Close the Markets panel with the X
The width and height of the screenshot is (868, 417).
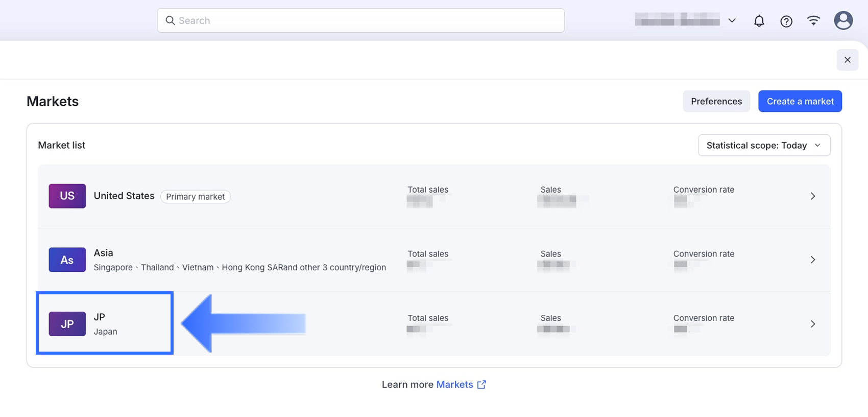847,60
